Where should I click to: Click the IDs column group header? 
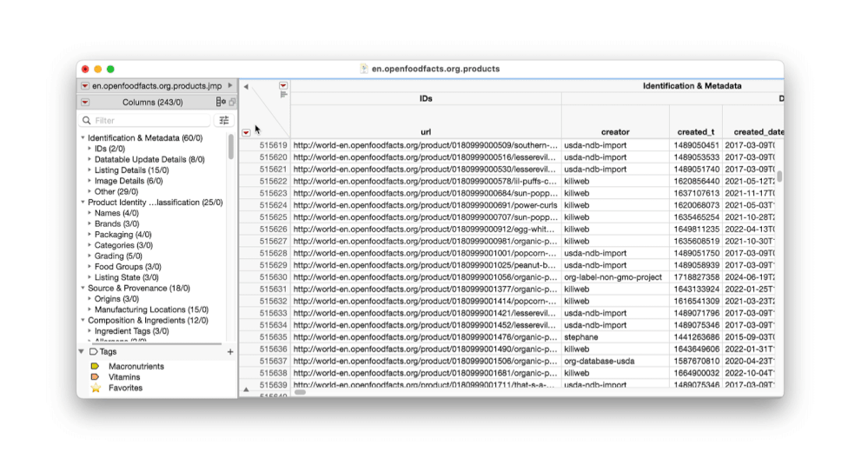426,98
